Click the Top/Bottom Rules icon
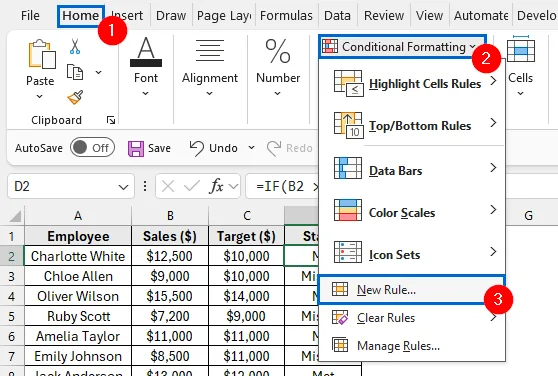This screenshot has height=376, width=558. click(348, 125)
